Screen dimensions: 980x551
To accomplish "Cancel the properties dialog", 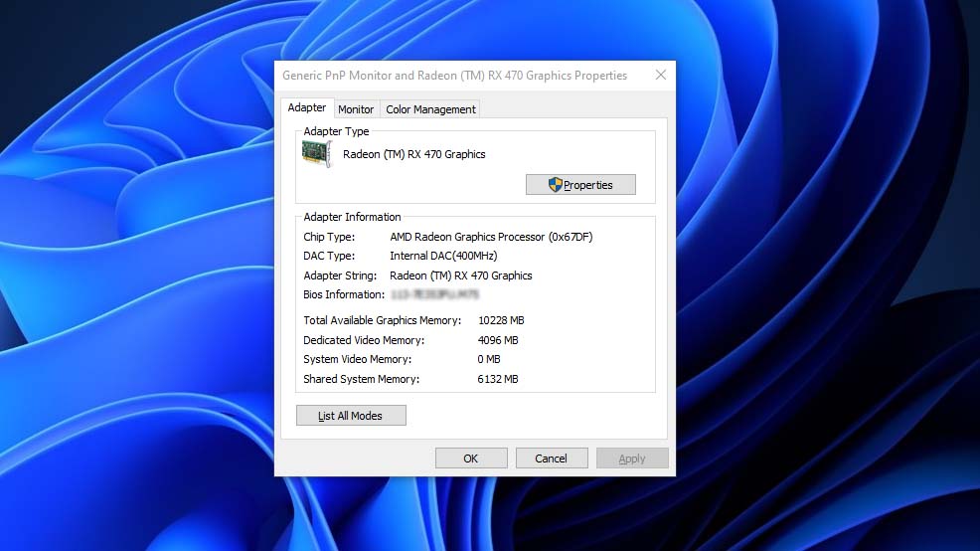I will click(x=552, y=459).
